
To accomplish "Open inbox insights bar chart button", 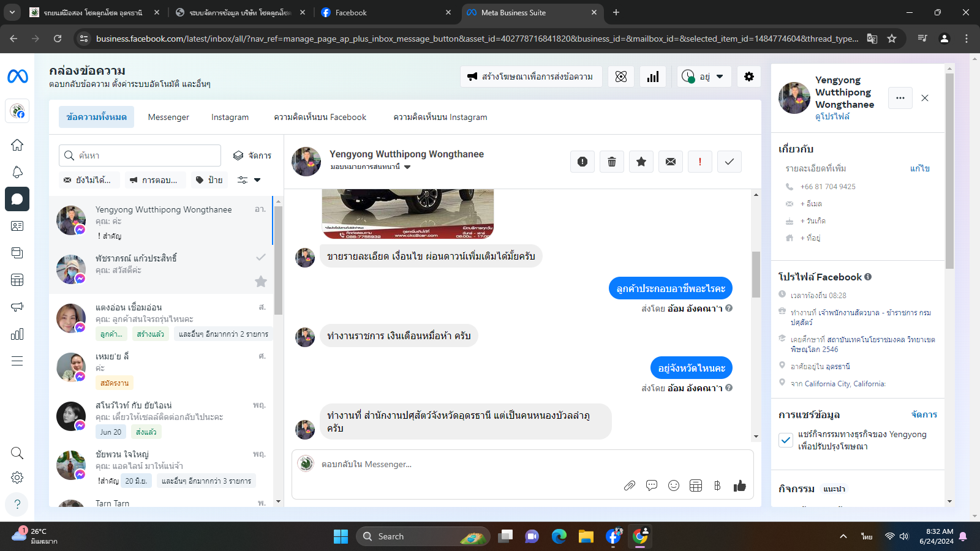I will (653, 77).
